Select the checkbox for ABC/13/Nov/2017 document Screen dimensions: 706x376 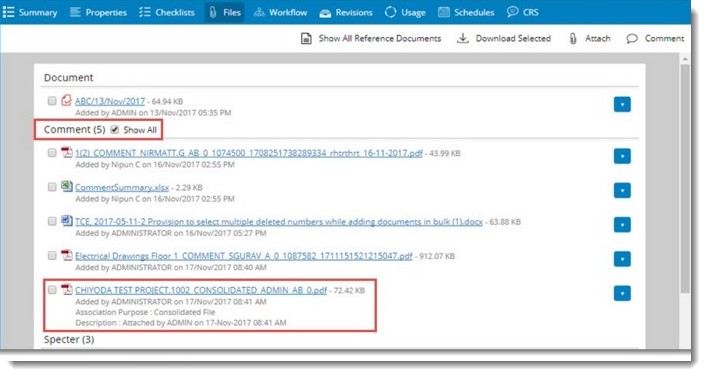tap(52, 100)
